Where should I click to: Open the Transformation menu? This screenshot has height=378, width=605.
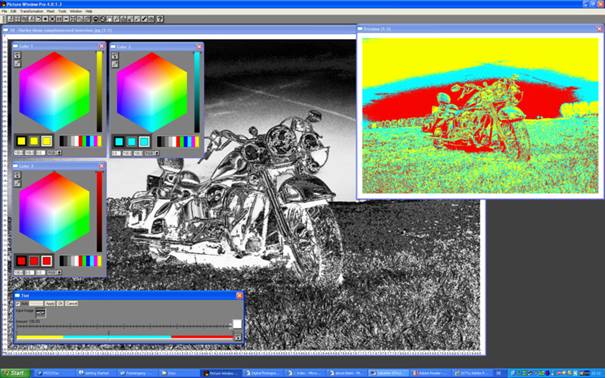click(32, 11)
